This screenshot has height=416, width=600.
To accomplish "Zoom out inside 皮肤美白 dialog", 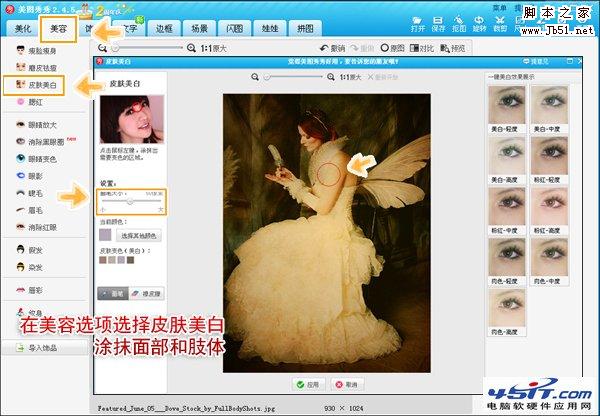I will click(255, 77).
